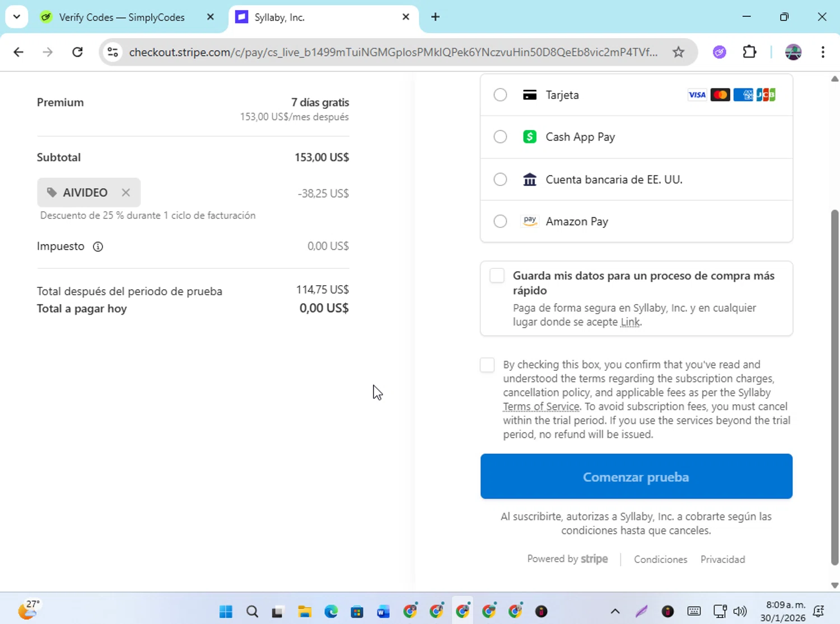Open Stripe Privacidad link
Viewport: 840px width, 624px height.
pyautogui.click(x=722, y=560)
